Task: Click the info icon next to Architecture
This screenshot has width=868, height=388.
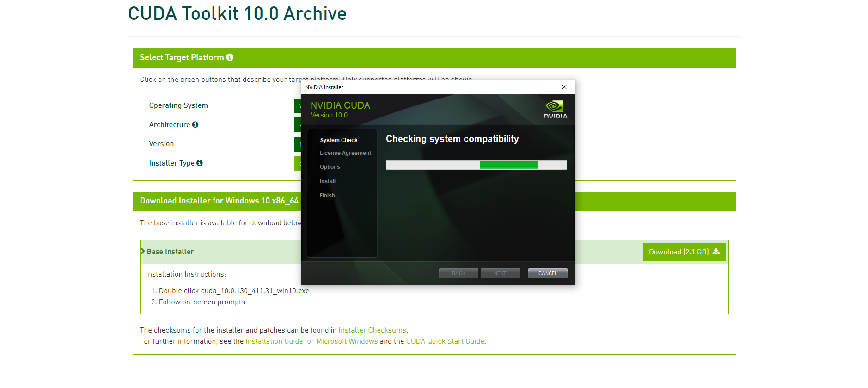Action: 195,124
